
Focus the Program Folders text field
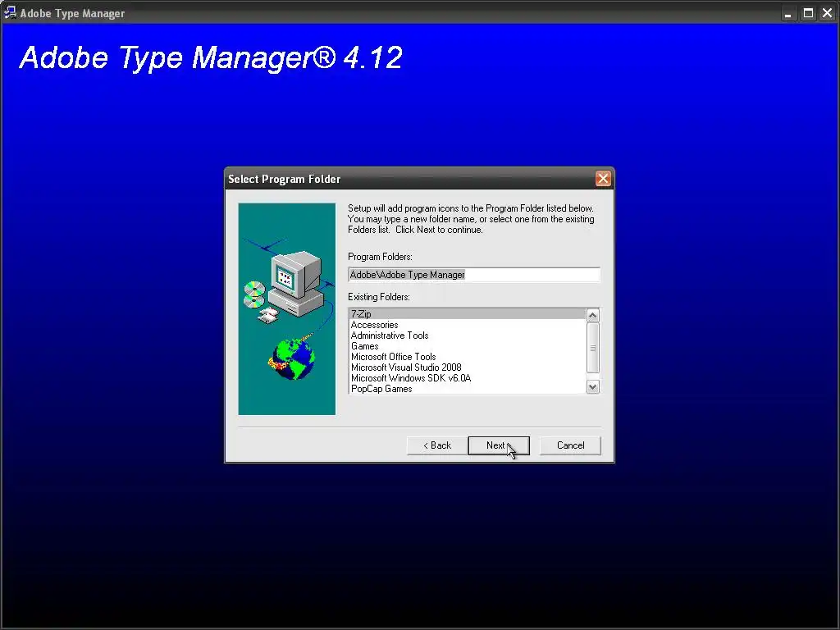[473, 275]
